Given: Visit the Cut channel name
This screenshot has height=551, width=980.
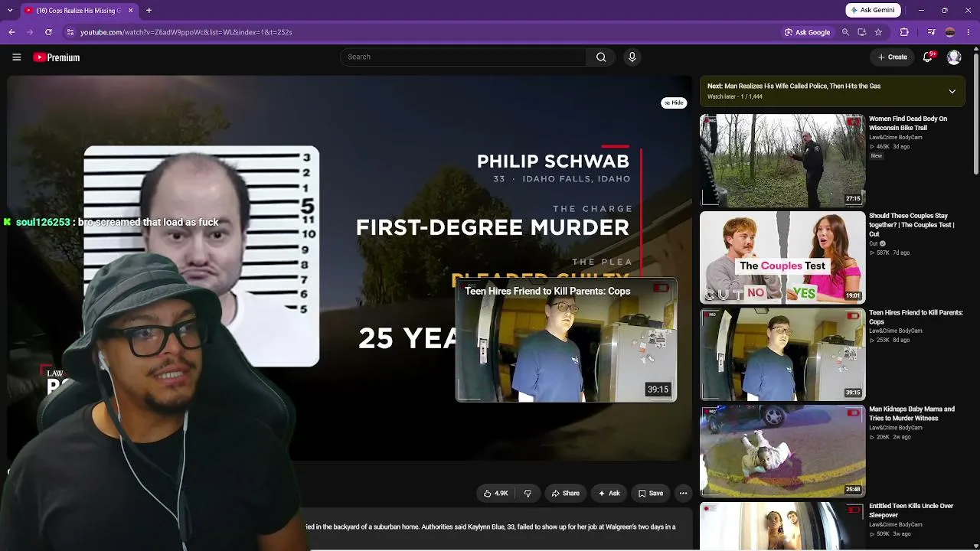Looking at the screenshot, I should (x=874, y=243).
